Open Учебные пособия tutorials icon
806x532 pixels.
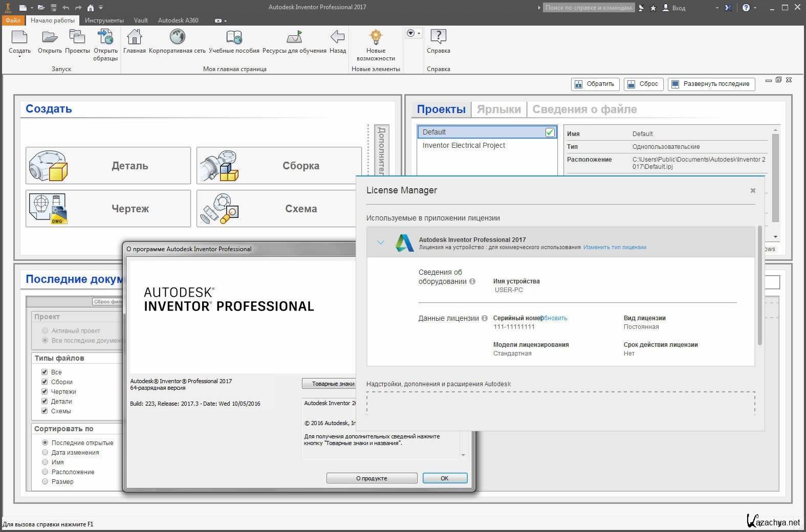[x=234, y=37]
